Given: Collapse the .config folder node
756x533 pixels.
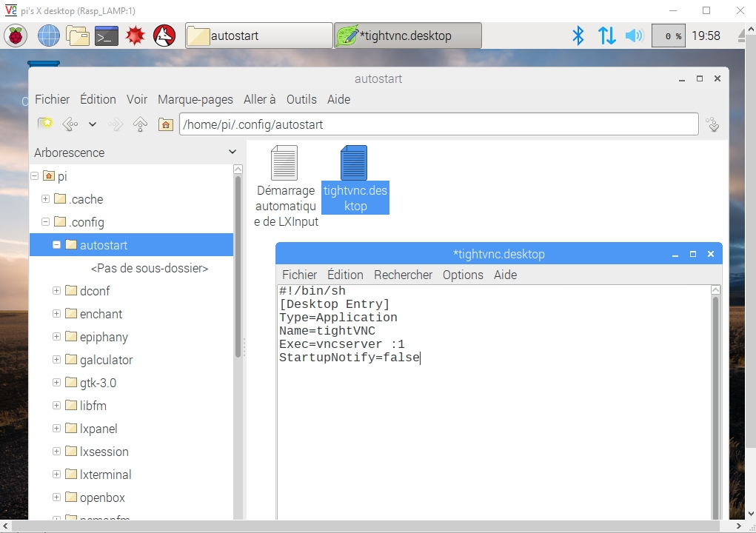Looking at the screenshot, I should (45, 221).
